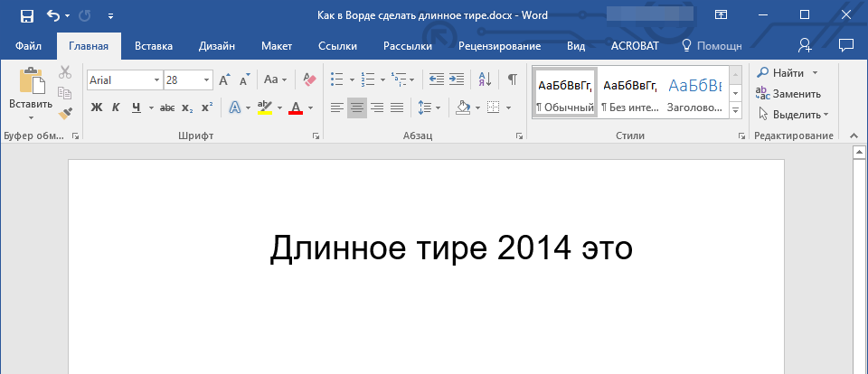Click the Format Painter brush icon
Viewport: 868px width, 374px height.
click(65, 113)
